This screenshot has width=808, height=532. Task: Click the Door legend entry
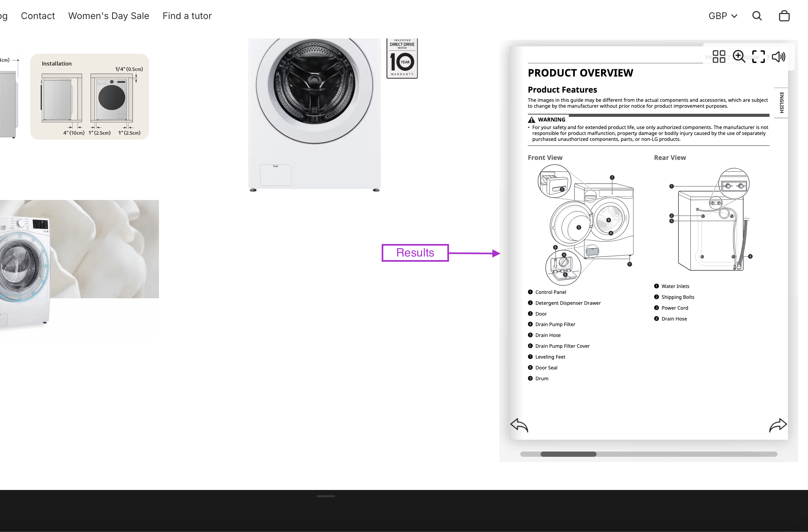coord(537,314)
